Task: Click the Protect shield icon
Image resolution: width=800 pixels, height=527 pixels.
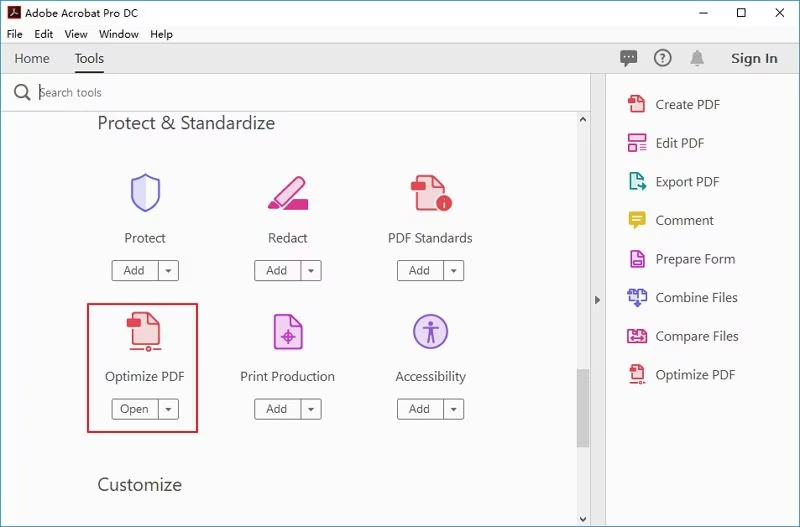Action: coord(145,192)
